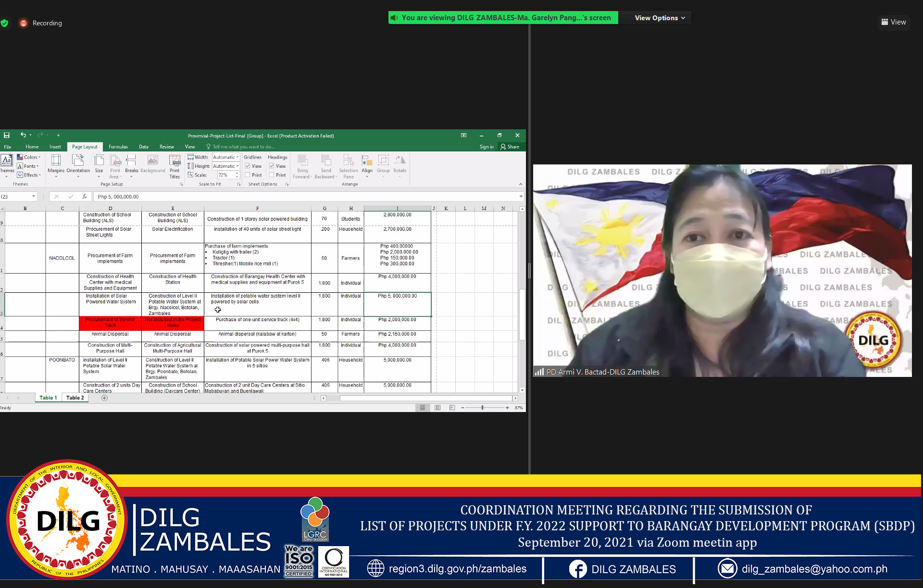Click the green encryption shield icon
Viewport: 923px width, 588px height.
pyautogui.click(x=4, y=23)
